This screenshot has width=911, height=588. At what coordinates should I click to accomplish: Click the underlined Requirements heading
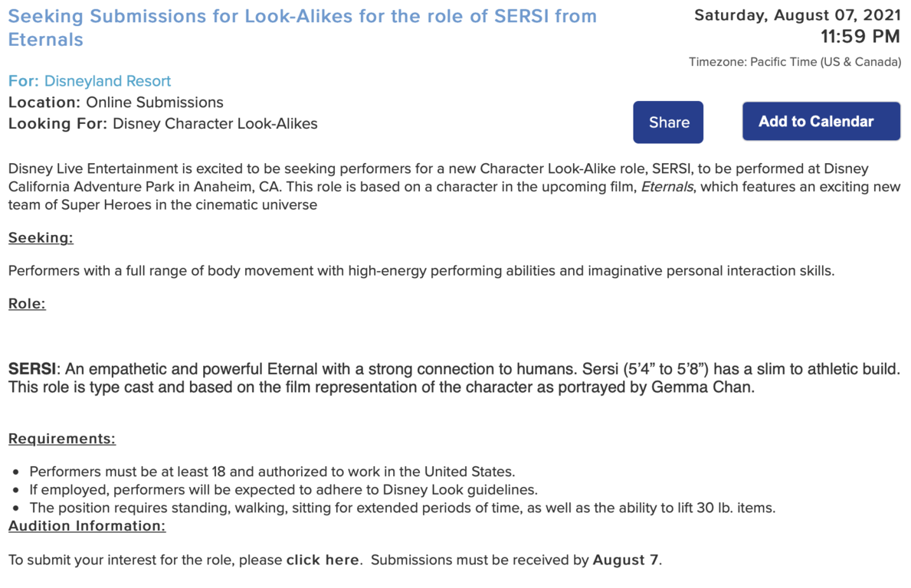point(61,439)
